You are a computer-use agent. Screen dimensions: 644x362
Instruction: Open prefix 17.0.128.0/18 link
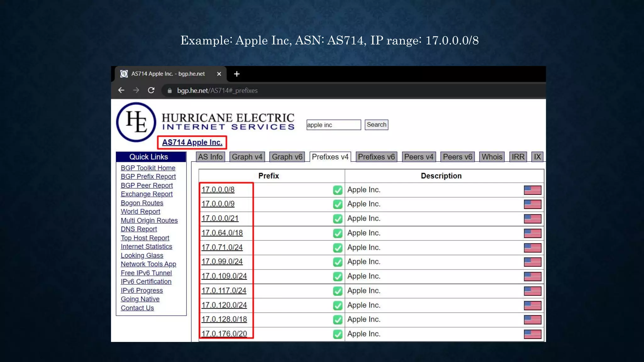coord(224,319)
